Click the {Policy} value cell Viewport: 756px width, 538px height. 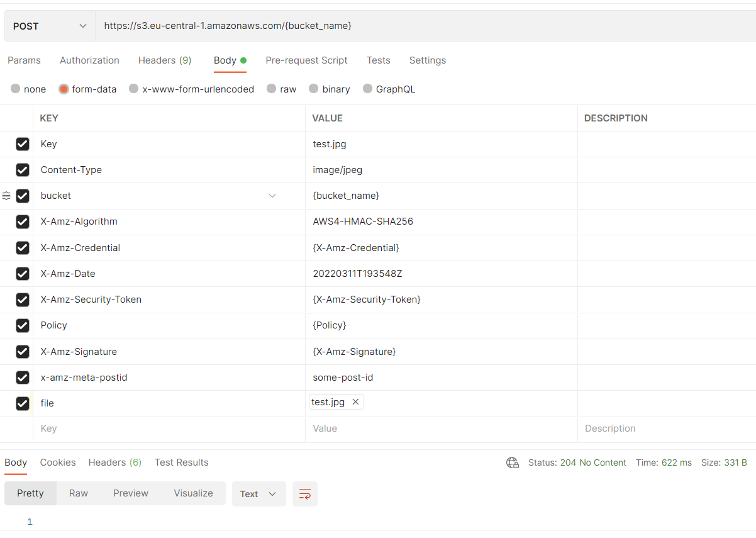(441, 325)
